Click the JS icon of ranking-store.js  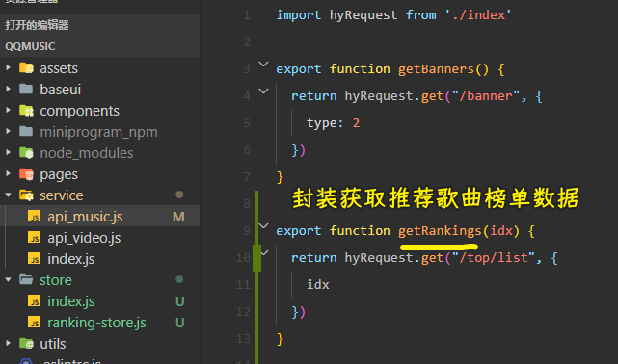click(34, 323)
